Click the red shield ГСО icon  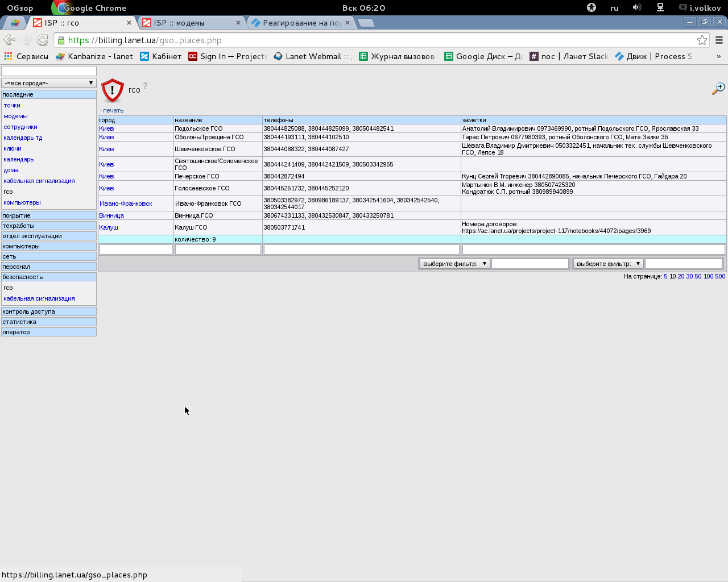113,90
